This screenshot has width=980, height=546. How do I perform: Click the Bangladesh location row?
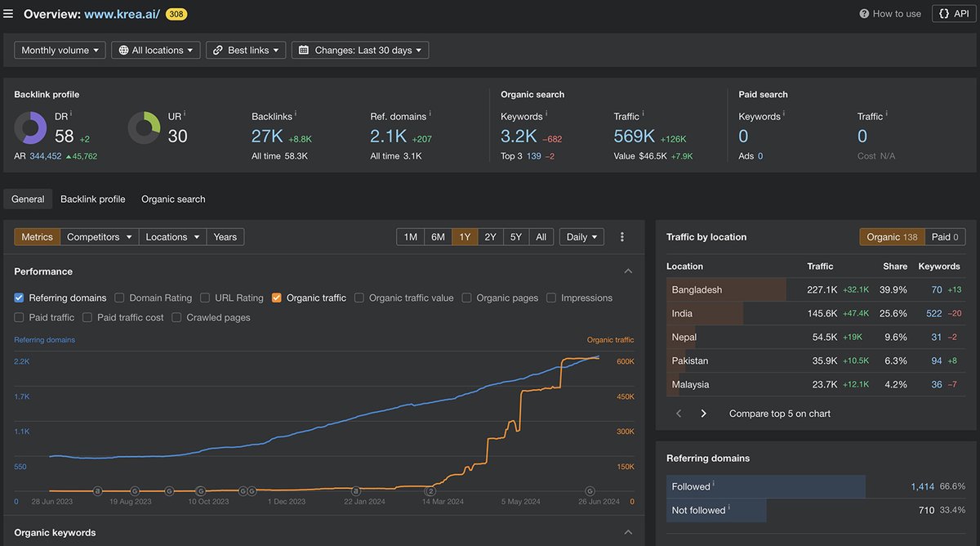[x=816, y=290]
